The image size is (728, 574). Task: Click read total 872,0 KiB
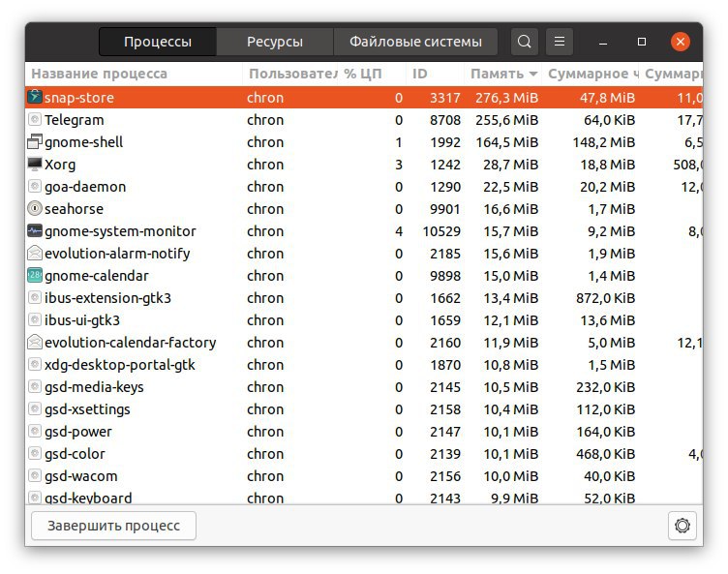(x=605, y=298)
